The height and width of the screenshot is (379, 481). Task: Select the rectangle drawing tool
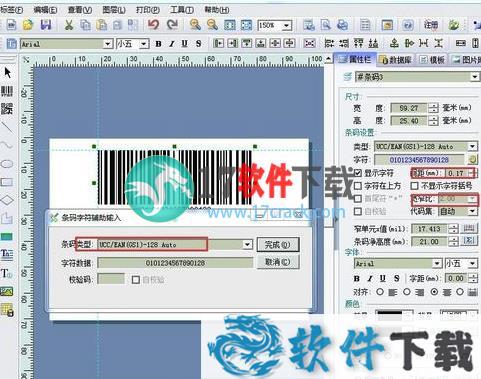(7, 182)
